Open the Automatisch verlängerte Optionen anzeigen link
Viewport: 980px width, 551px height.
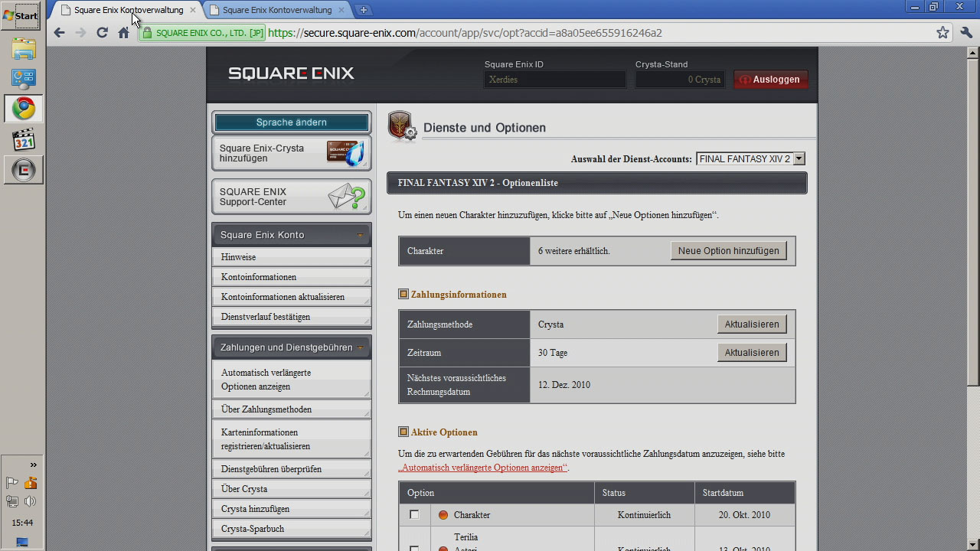481,467
